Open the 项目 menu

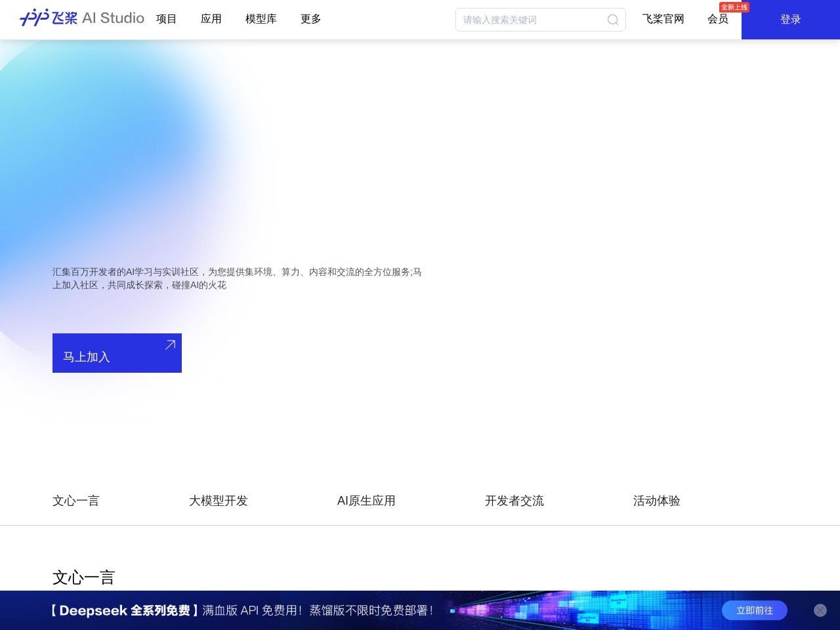(x=166, y=19)
